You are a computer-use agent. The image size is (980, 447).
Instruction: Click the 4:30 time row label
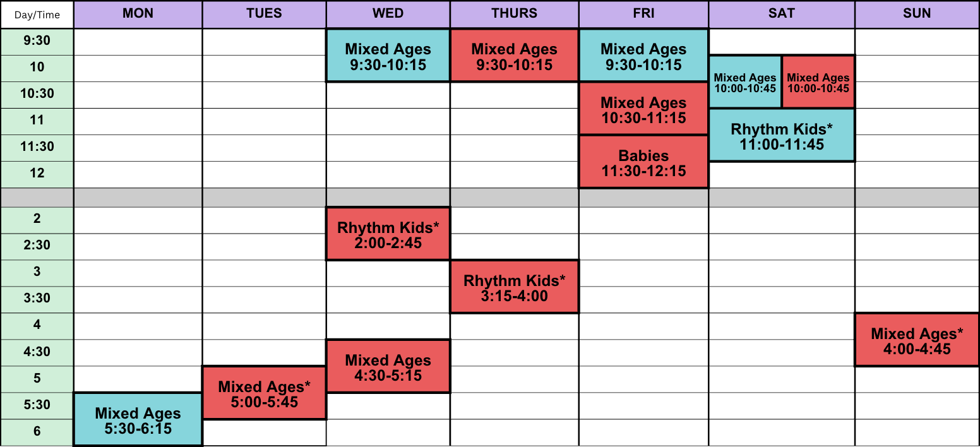click(37, 353)
